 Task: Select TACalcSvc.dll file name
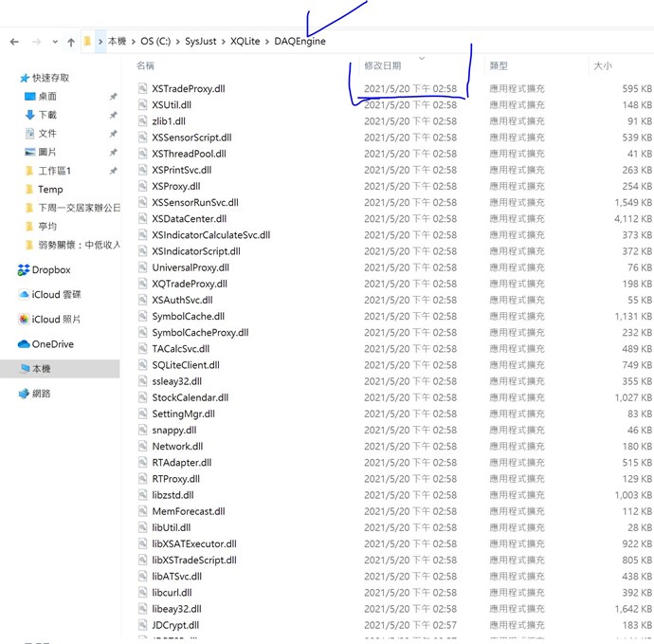pyautogui.click(x=181, y=349)
